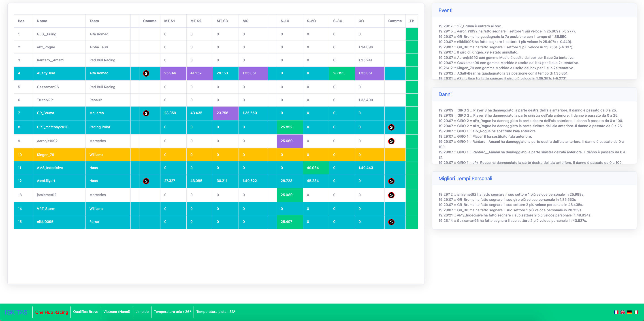Click the Pos column header
The width and height of the screenshot is (644, 321).
tap(21, 21)
